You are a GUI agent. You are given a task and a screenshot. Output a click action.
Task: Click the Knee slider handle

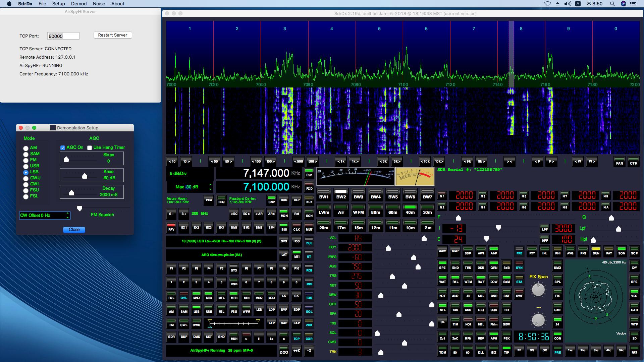tap(85, 176)
